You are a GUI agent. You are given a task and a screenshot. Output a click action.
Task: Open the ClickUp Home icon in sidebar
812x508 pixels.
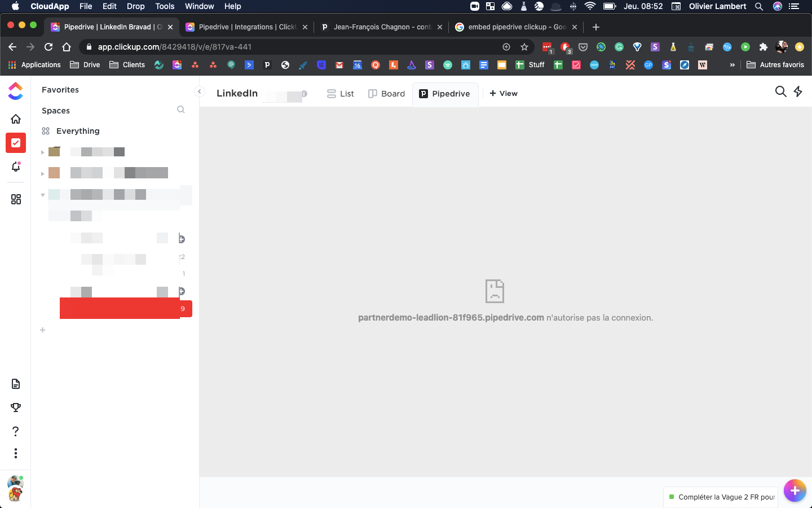click(16, 119)
